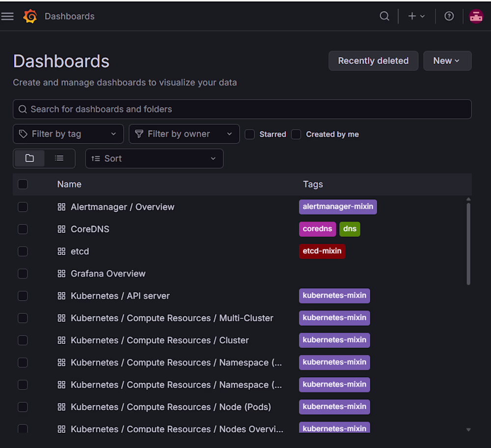The height and width of the screenshot is (448, 491).
Task: Open the user profile avatar
Action: coord(476,16)
